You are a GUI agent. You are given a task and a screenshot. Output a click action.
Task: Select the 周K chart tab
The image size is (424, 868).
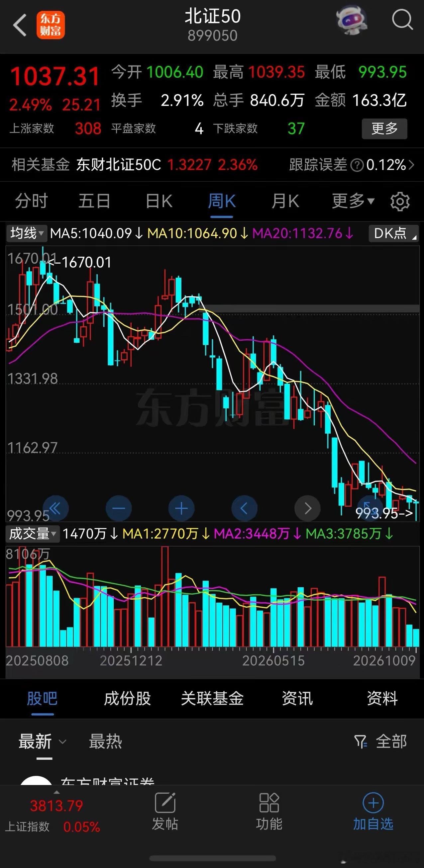click(x=222, y=201)
